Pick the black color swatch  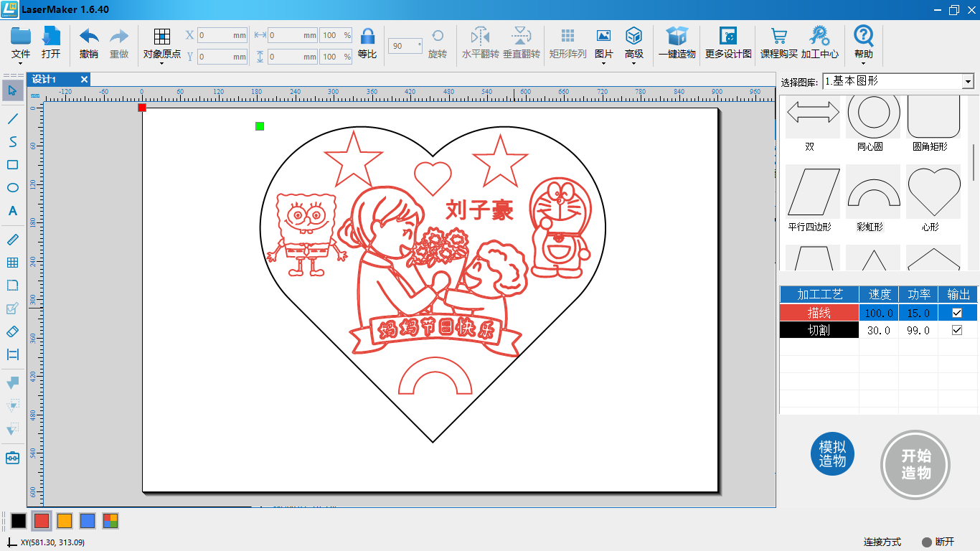[19, 521]
